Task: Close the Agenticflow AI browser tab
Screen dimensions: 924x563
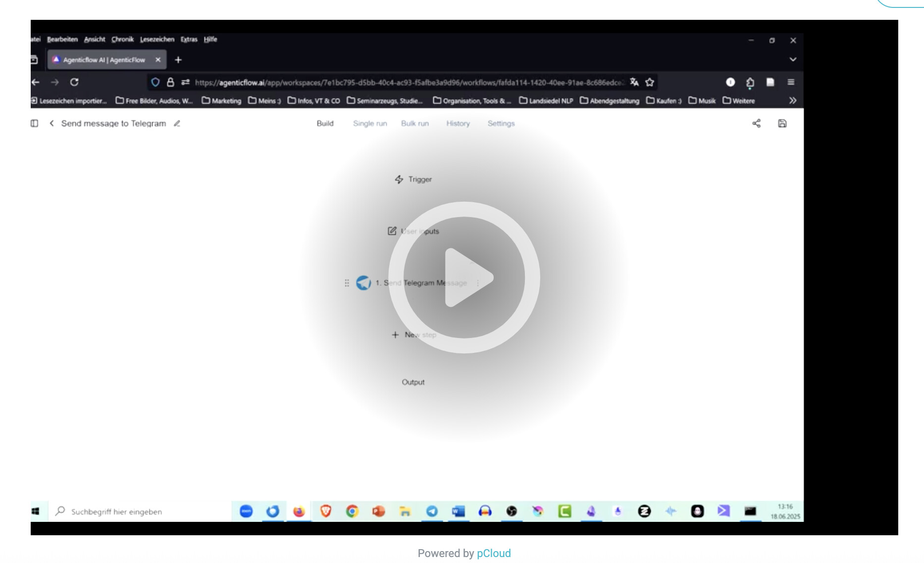Action: pos(158,59)
